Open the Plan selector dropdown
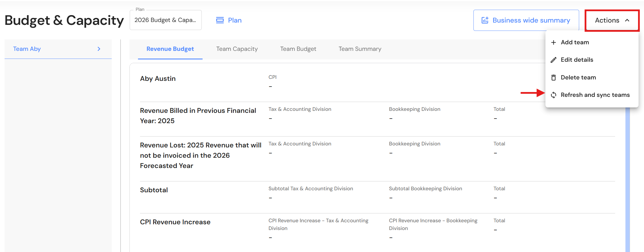Screen dimensions: 644x252 click(x=165, y=20)
